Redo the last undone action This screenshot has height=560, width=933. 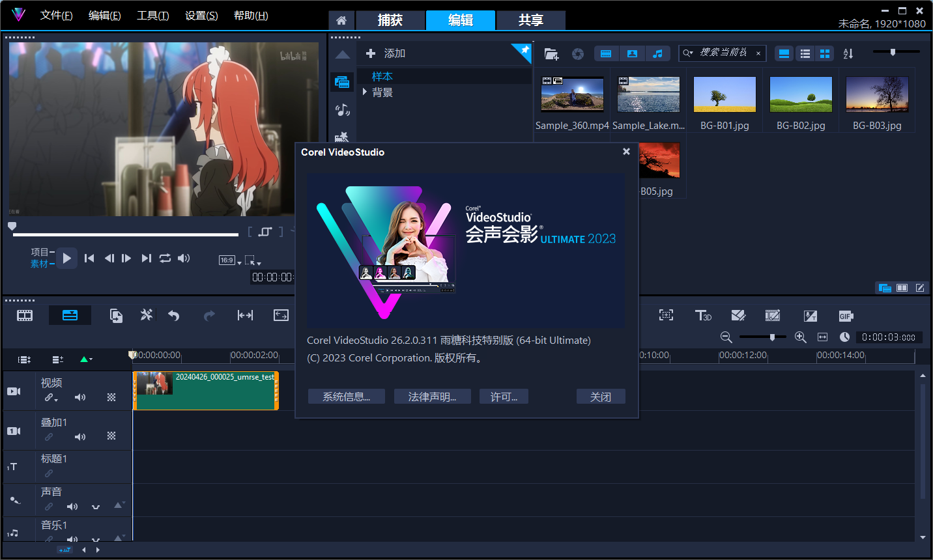(209, 316)
